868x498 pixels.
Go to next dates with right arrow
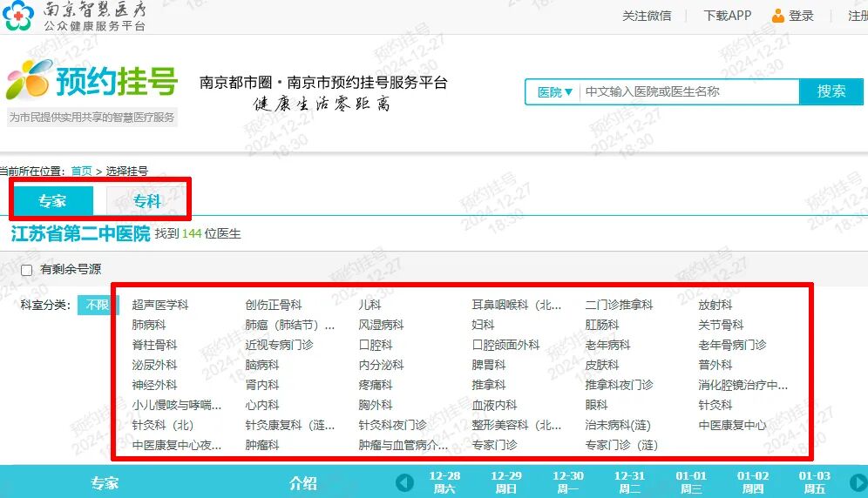point(858,482)
